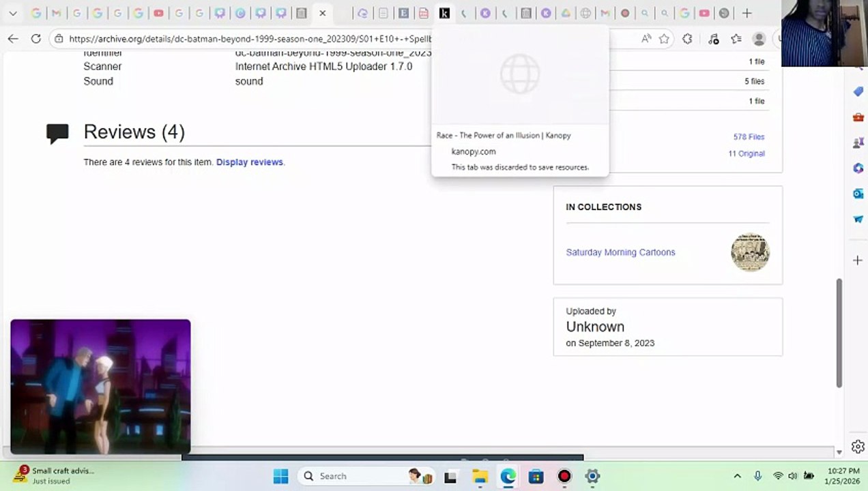Switch to the Kanopy 'k' tab
Screen dimensions: 868x491
pyautogui.click(x=444, y=13)
